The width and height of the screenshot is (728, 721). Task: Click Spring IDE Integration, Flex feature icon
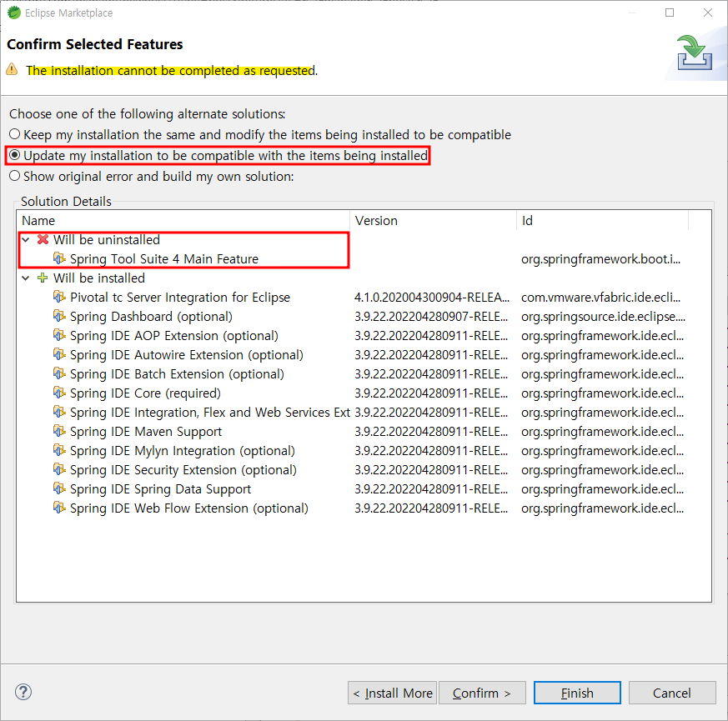coord(59,412)
